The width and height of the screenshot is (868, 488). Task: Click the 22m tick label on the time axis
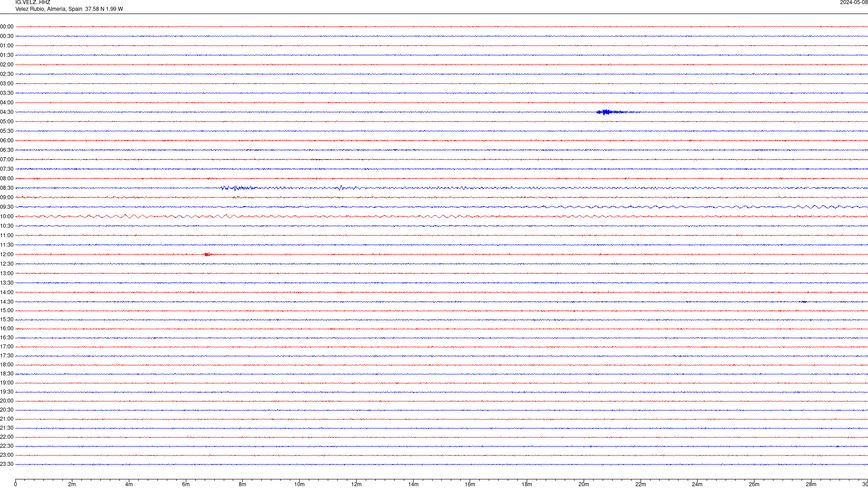(641, 484)
